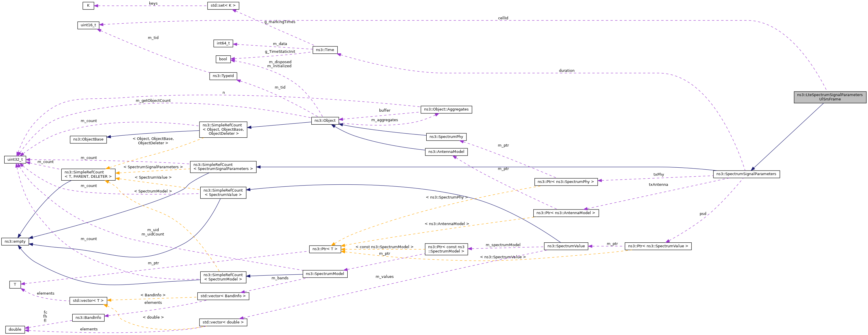Image resolution: width=868 pixels, height=335 pixels.
Task: Select the int64_t type node
Action: tap(223, 44)
